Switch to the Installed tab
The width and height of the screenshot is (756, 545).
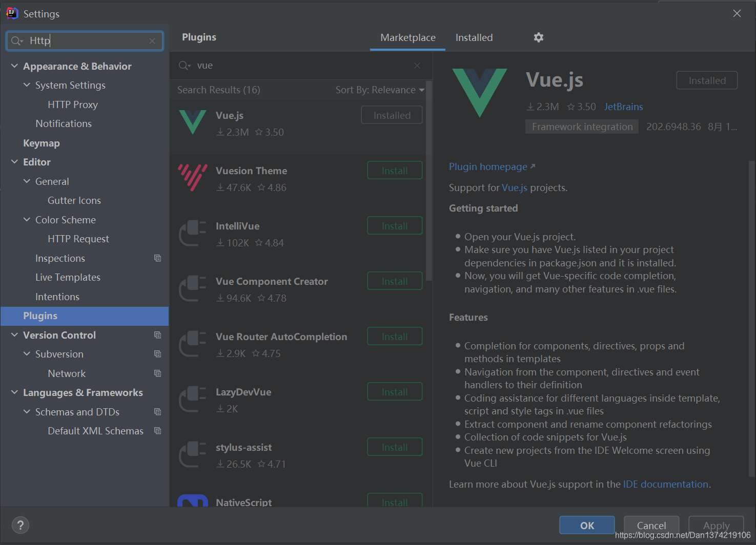(474, 38)
